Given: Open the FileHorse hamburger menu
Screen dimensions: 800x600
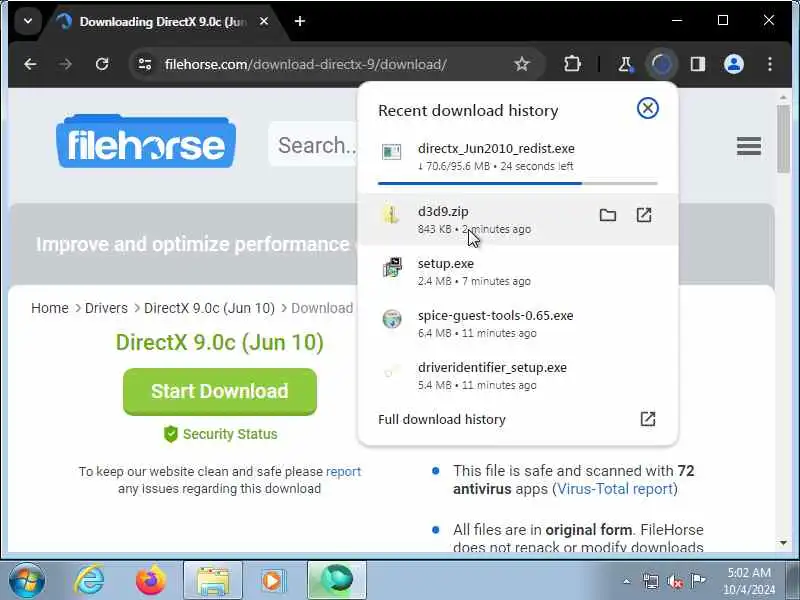Looking at the screenshot, I should coord(748,146).
